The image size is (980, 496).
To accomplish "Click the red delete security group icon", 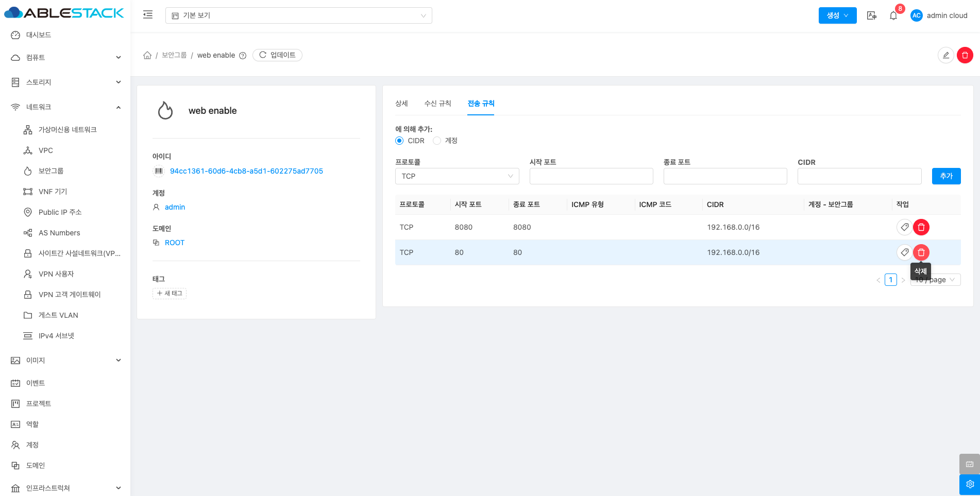I will (965, 55).
